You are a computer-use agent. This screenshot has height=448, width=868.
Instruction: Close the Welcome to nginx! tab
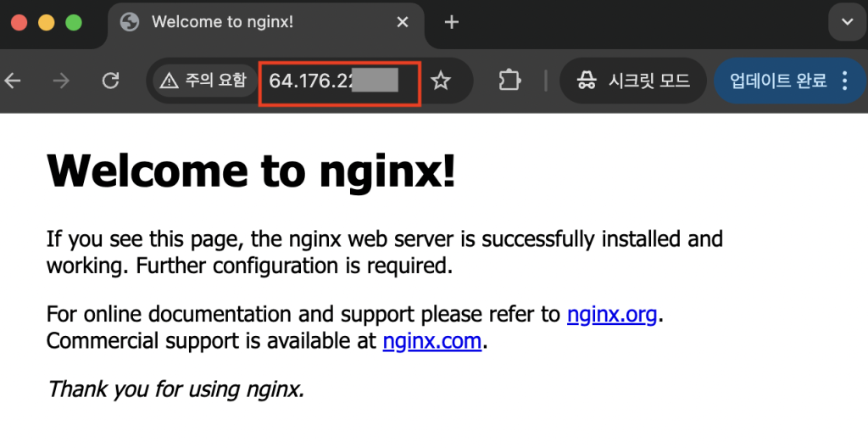[403, 22]
